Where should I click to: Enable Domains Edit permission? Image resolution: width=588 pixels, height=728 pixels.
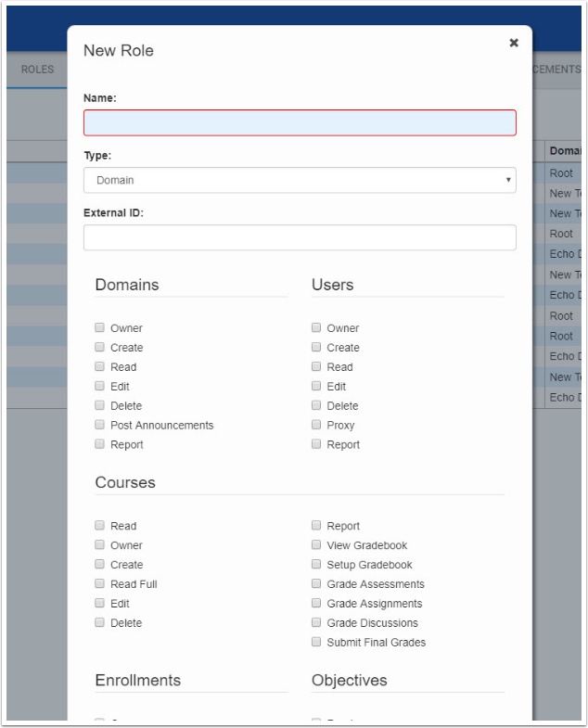pos(99,386)
